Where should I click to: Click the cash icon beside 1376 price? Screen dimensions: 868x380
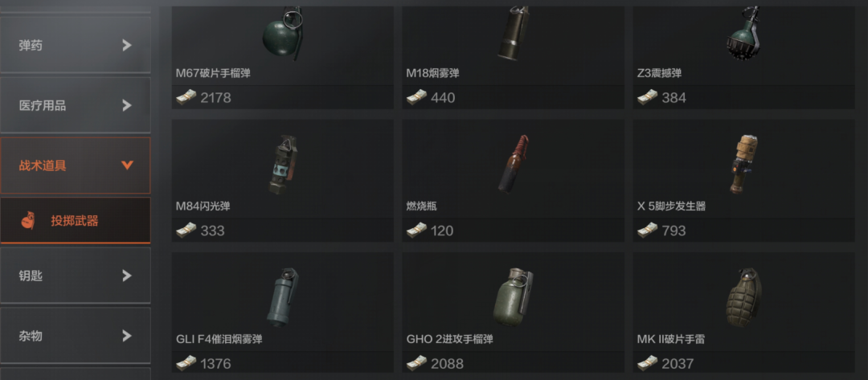pos(186,363)
